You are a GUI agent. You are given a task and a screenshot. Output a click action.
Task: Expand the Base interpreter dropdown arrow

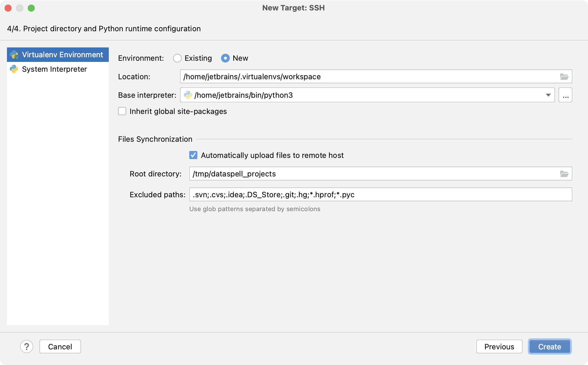pos(548,95)
